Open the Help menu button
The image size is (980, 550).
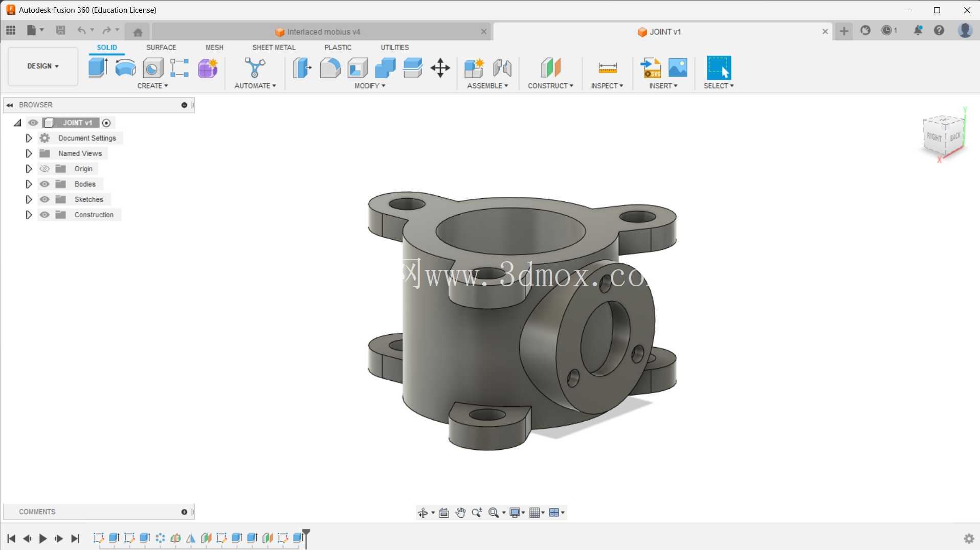[939, 31]
